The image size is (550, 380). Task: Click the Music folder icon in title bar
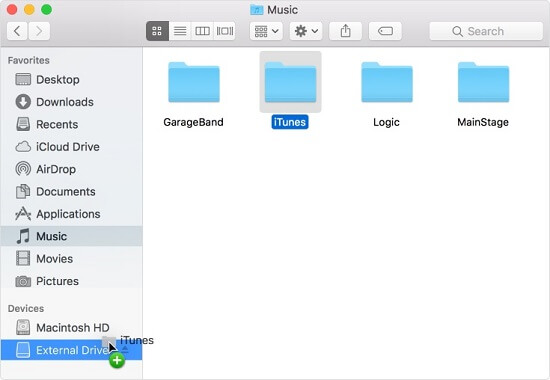click(257, 10)
